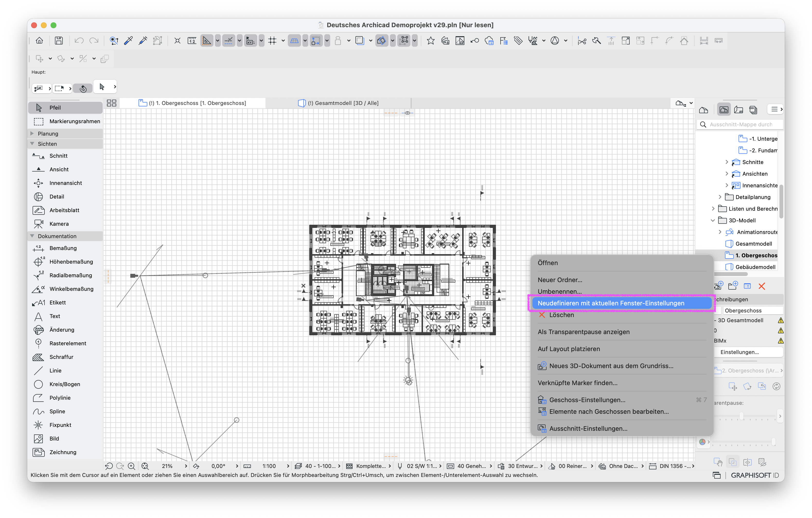Expand the Schnitte folder in navigator

727,162
